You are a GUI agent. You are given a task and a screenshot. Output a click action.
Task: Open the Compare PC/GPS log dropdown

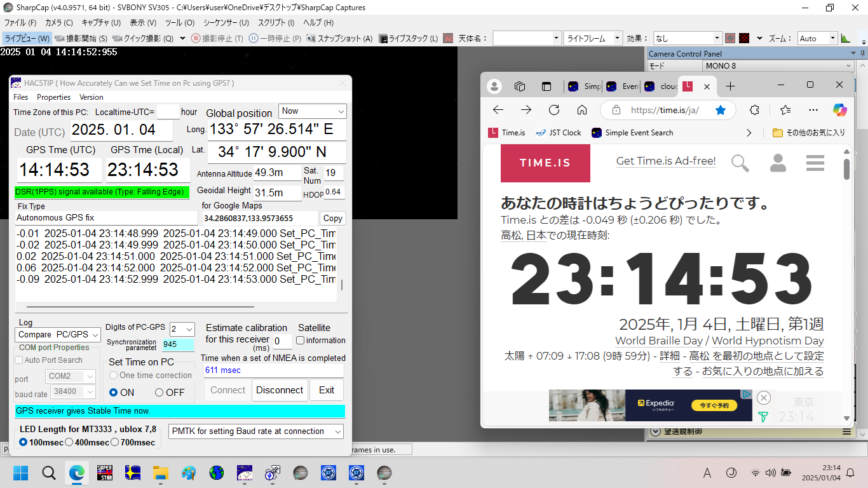[x=57, y=334]
